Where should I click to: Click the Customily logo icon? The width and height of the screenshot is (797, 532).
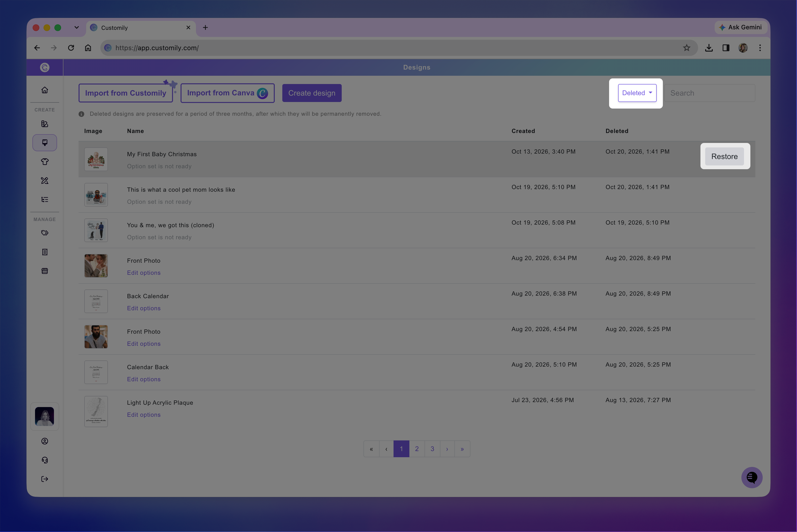[x=44, y=67]
